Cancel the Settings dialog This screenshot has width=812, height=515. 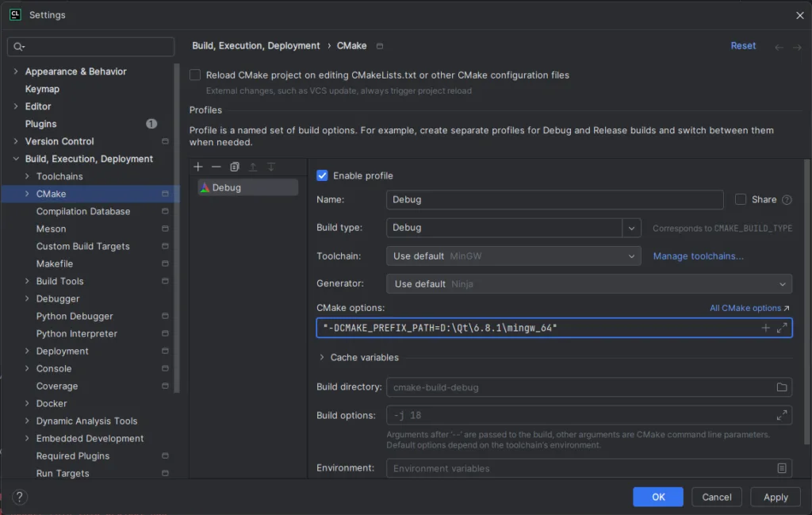tap(716, 497)
